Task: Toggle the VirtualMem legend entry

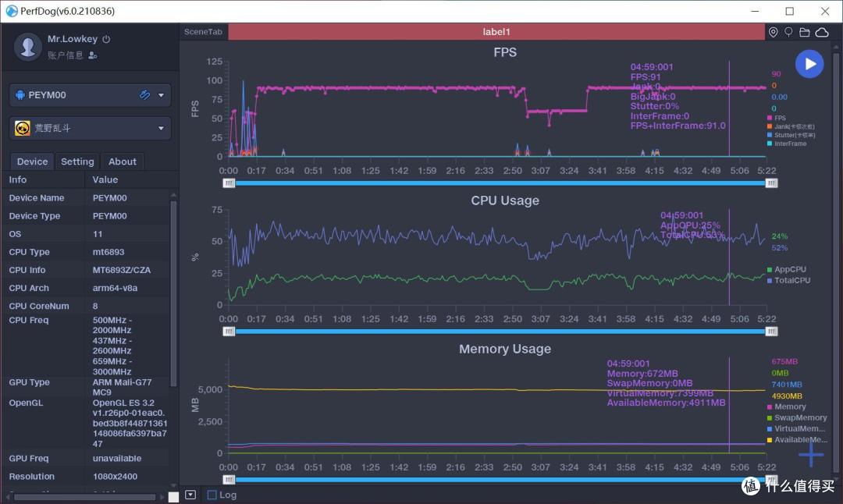Action: coord(796,429)
